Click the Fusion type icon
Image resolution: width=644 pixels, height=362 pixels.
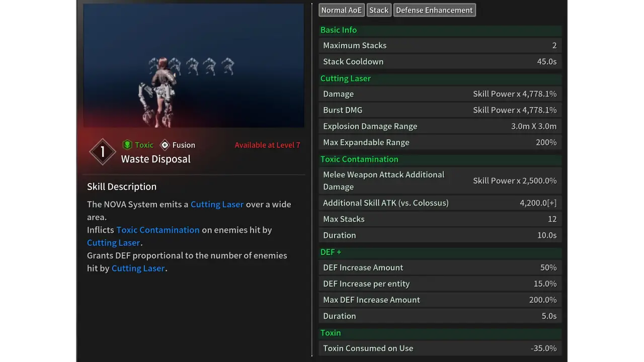(165, 145)
